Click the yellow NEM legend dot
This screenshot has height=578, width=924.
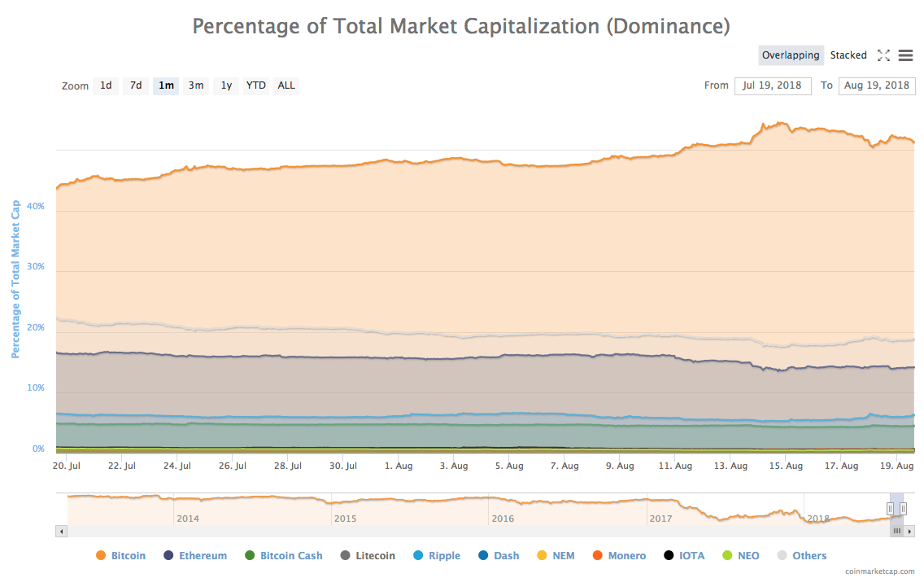[x=542, y=555]
